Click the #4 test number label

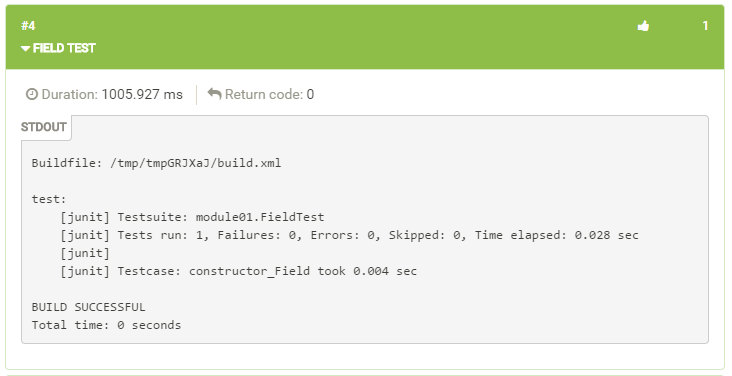(28, 26)
